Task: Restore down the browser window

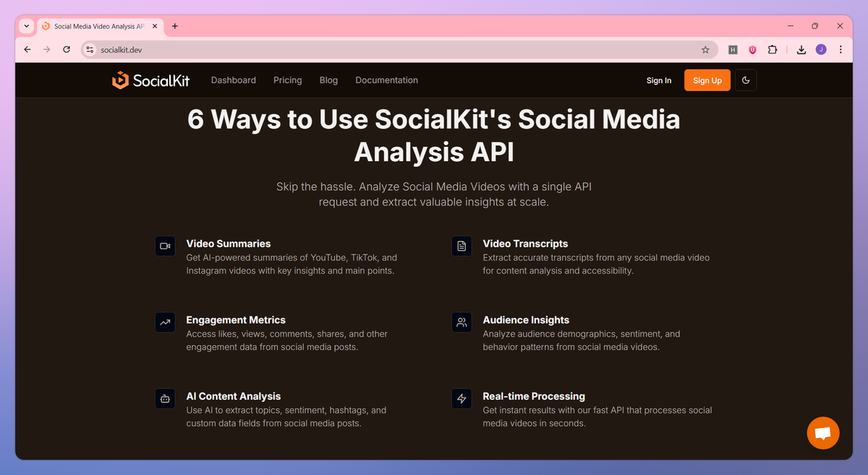Action: coord(814,26)
